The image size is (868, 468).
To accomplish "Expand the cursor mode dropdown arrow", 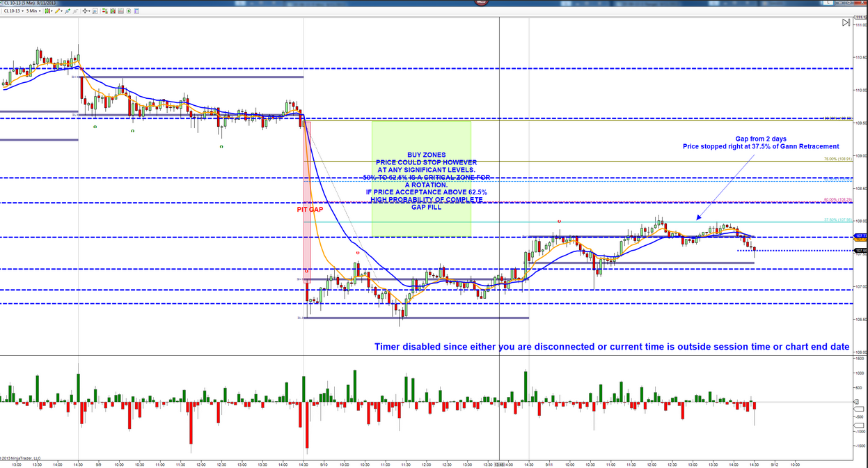I will 89,11.
